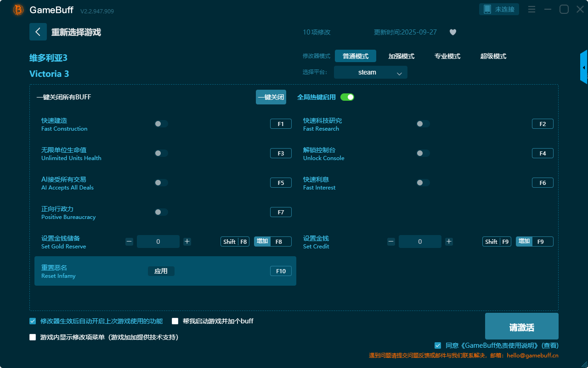Select the 超级模式 tab
Screen dimensions: 588x368
point(493,56)
